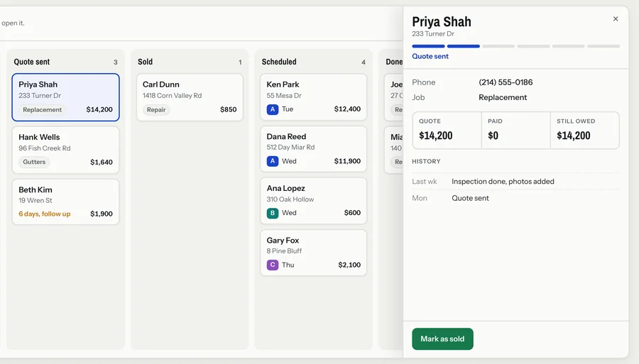The width and height of the screenshot is (639, 364).
Task: Click 19 Wren St address
Action: coord(35,200)
